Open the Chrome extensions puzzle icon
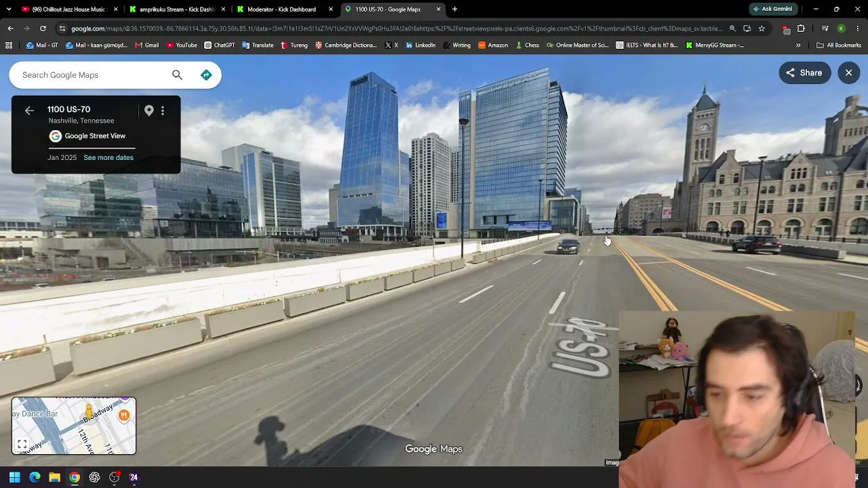This screenshot has height=488, width=868. click(801, 28)
